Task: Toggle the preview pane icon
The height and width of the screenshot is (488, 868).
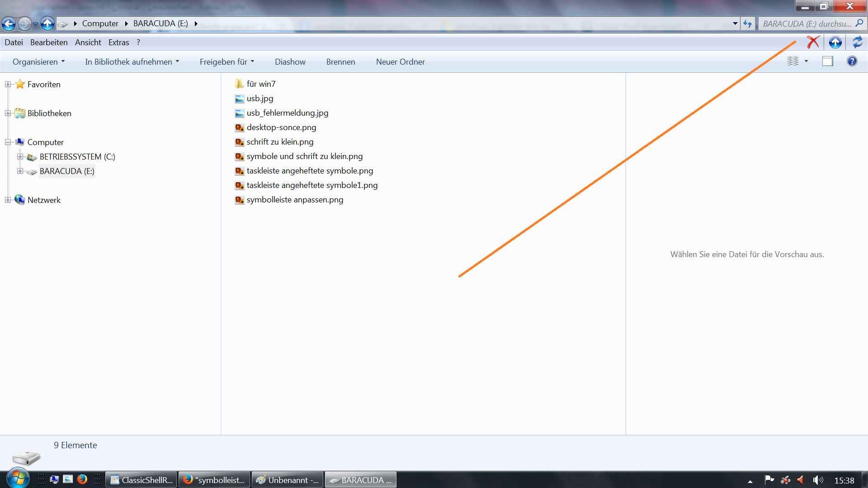Action: 827,61
